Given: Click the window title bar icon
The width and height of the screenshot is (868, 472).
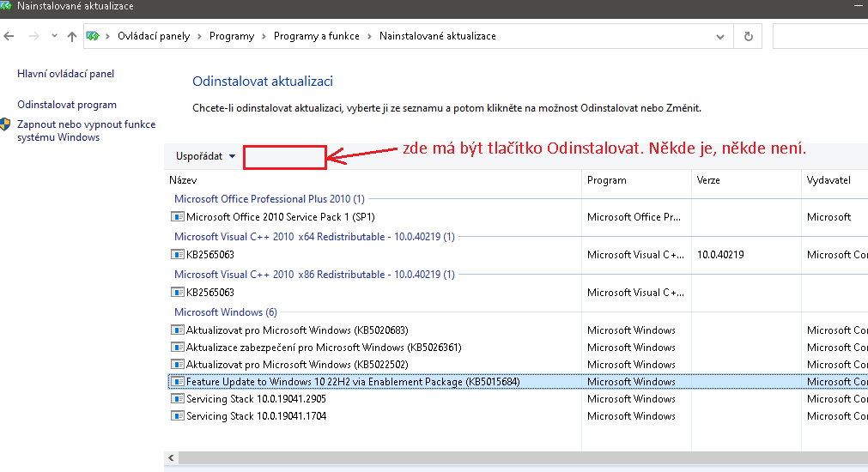Looking at the screenshot, I should click(5, 6).
